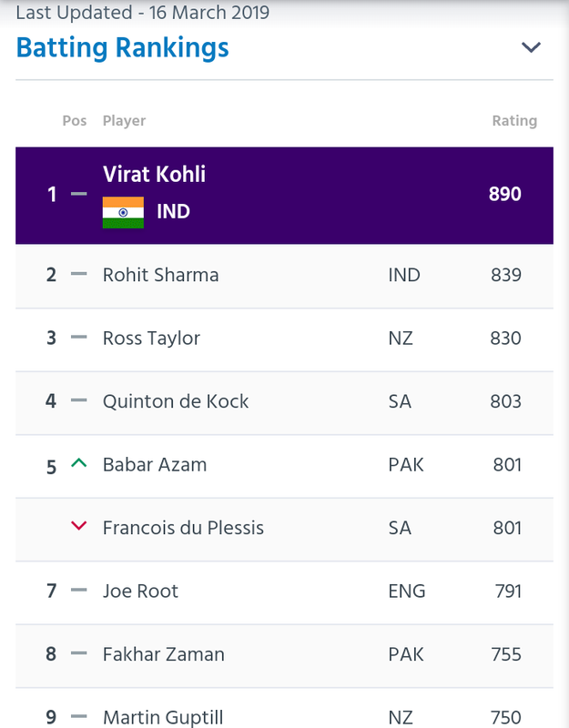569x728 pixels.
Task: Open Martin Guptill's player entry
Action: [x=163, y=717]
